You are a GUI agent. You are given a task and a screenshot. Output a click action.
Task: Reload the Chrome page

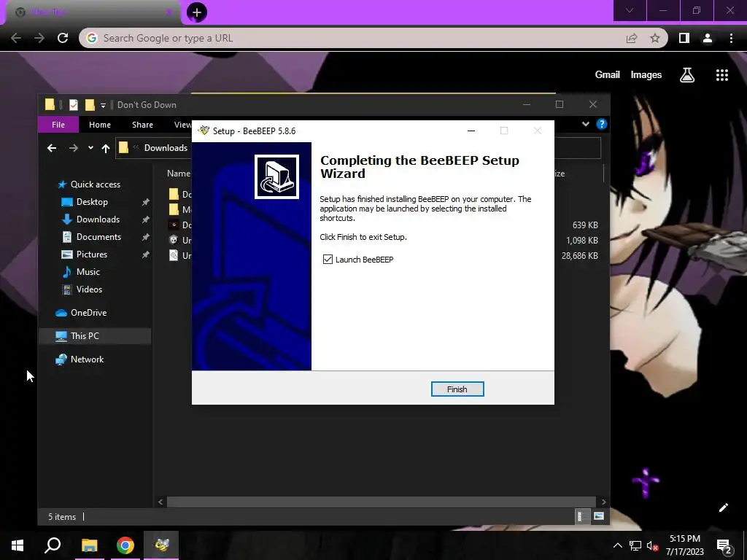click(x=63, y=38)
